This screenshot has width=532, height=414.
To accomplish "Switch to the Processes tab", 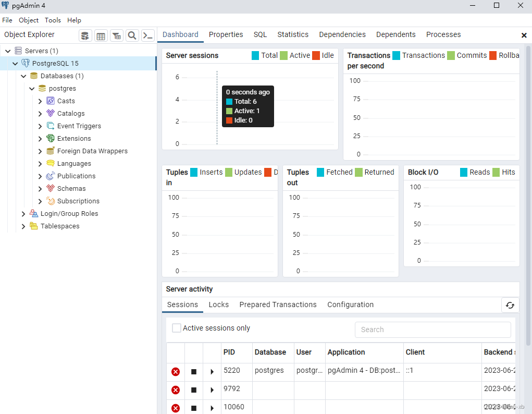I will click(x=443, y=34).
